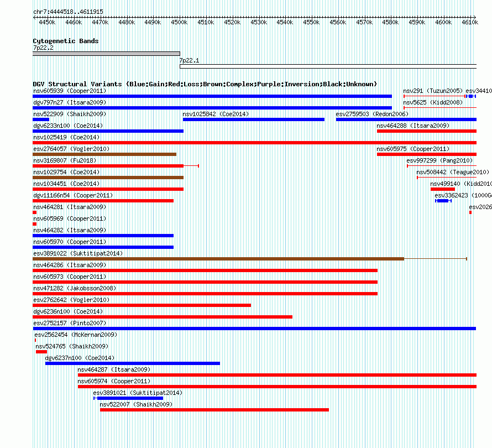Click nsv1029754 (Coe2014) label
Image resolution: width=492 pixels, height=448 pixels.
tap(66, 173)
